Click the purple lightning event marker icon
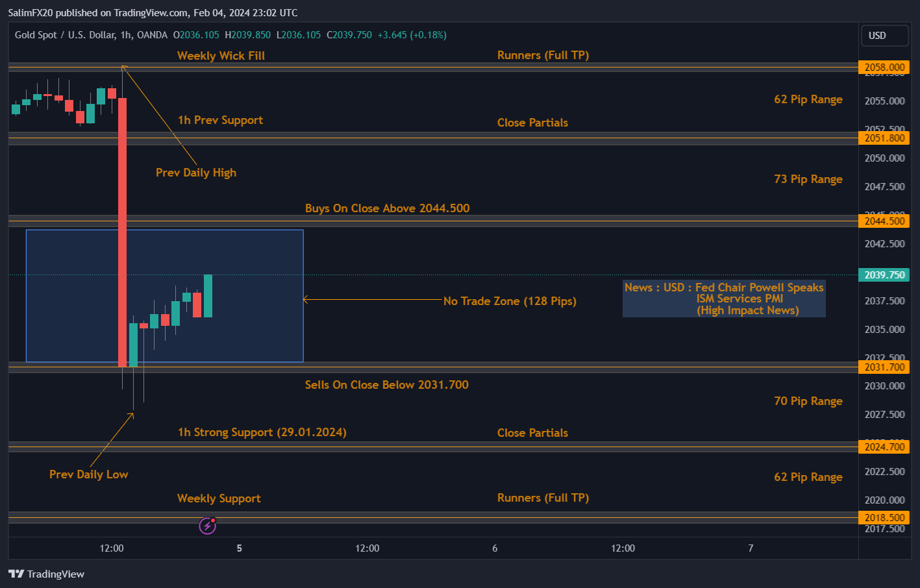Image resolution: width=920 pixels, height=588 pixels. (207, 525)
